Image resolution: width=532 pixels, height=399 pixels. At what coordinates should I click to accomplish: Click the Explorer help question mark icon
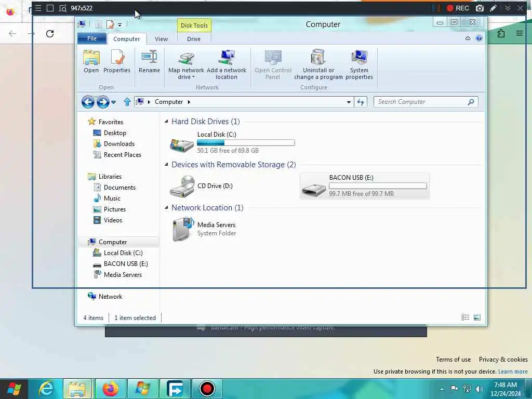click(479, 38)
